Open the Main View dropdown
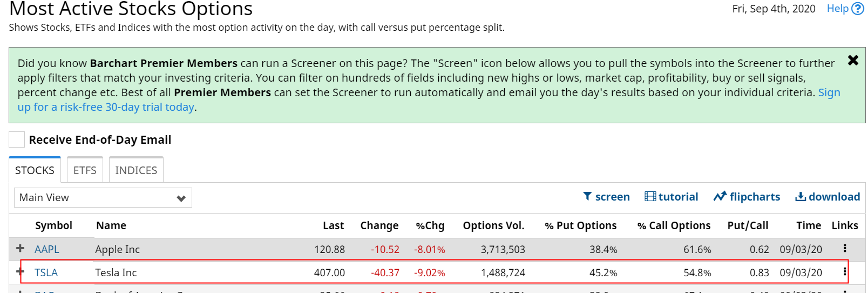 pyautogui.click(x=103, y=198)
